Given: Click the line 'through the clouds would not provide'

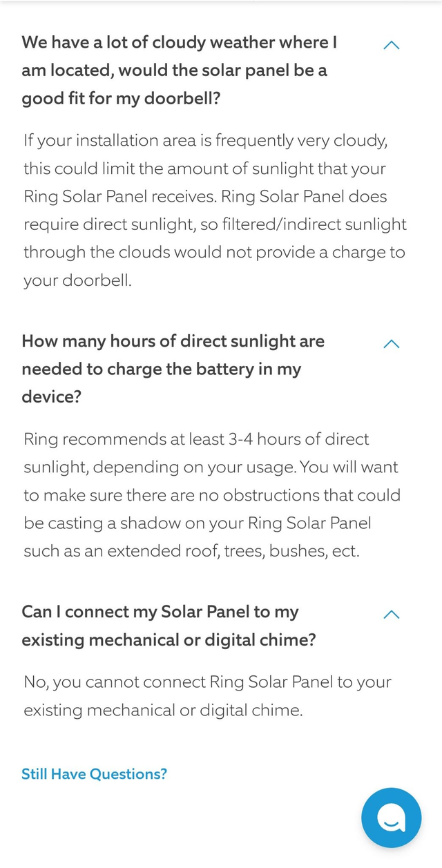Looking at the screenshot, I should coord(214,253).
